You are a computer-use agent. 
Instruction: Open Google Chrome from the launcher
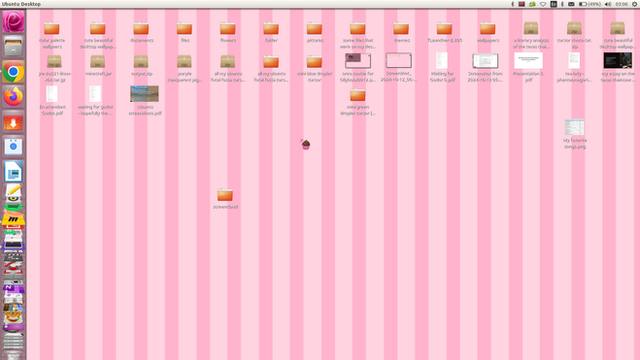point(13,72)
